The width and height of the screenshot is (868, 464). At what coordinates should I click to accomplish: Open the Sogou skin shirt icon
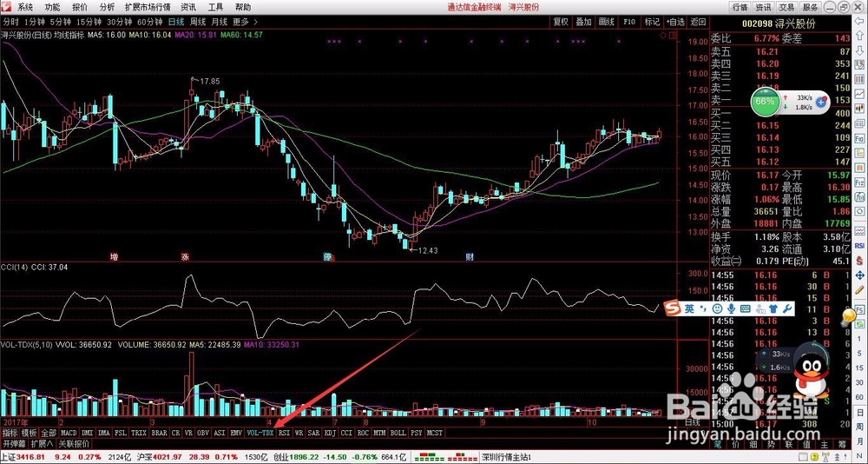point(774,308)
